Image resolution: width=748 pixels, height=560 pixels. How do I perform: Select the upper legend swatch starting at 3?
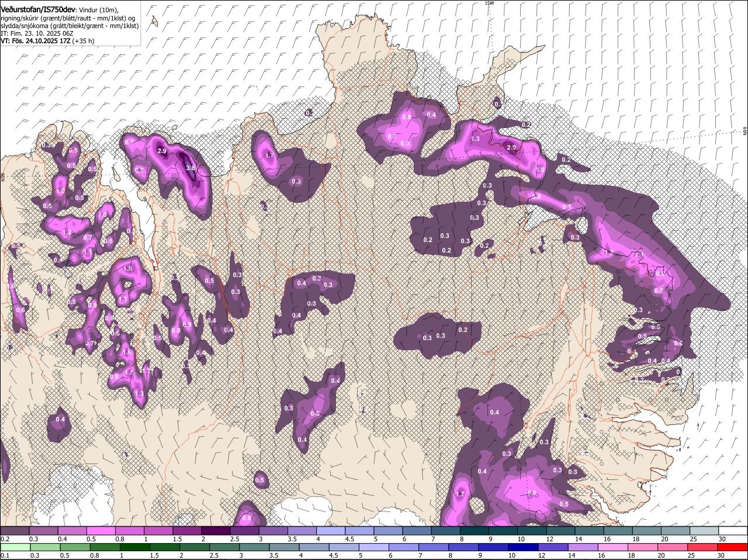pyautogui.click(x=273, y=531)
